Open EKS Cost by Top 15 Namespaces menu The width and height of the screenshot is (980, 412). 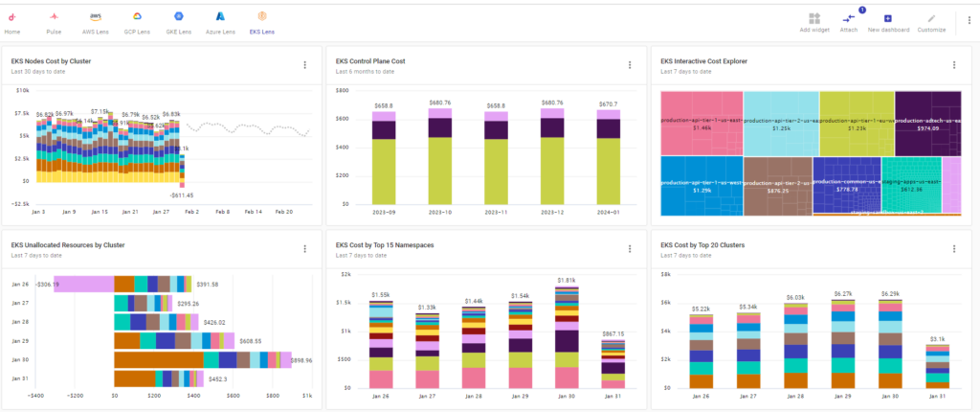pyautogui.click(x=630, y=249)
